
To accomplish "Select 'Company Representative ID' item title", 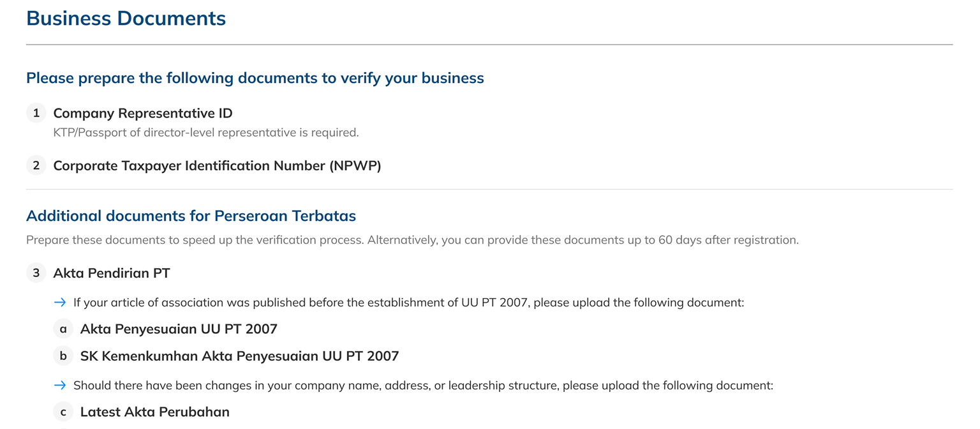I will [142, 113].
